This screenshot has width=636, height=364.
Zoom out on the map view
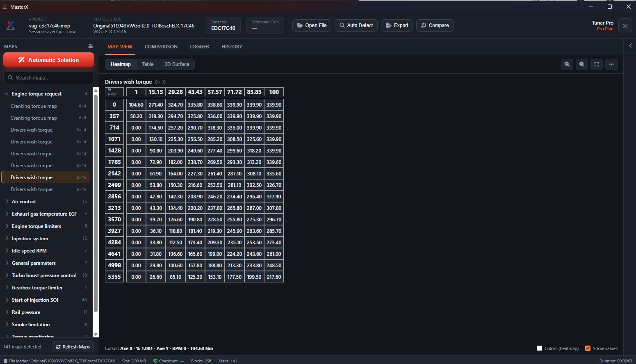[582, 64]
